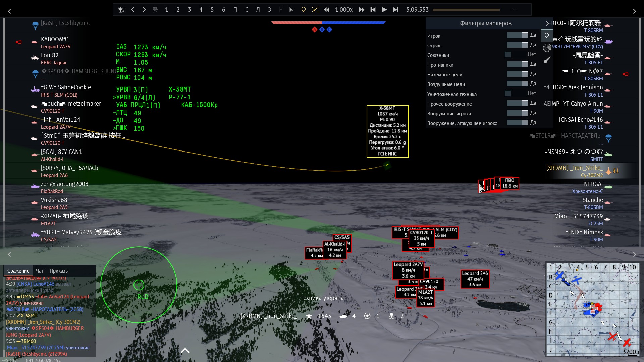Switch to the Чат tab

tap(40, 271)
